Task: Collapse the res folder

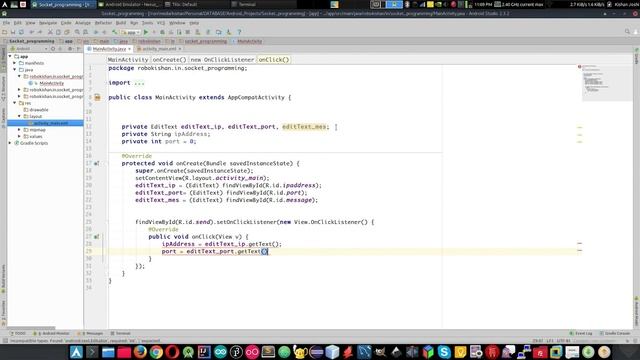Action: [15, 103]
